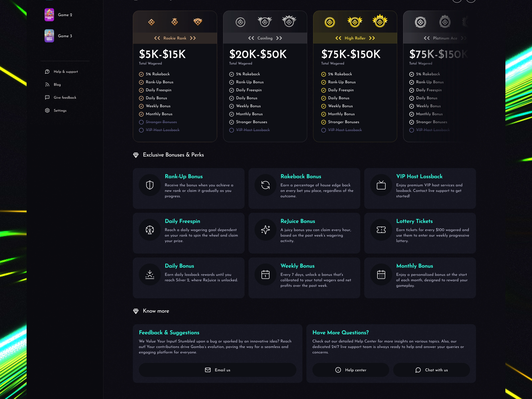Click the right chevrons next to High Roller

tap(372, 38)
